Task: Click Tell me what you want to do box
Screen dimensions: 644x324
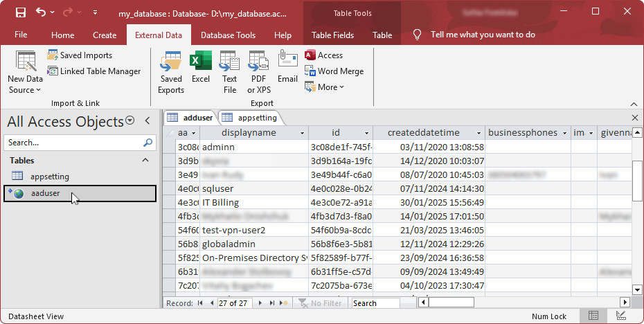Action: (x=483, y=35)
